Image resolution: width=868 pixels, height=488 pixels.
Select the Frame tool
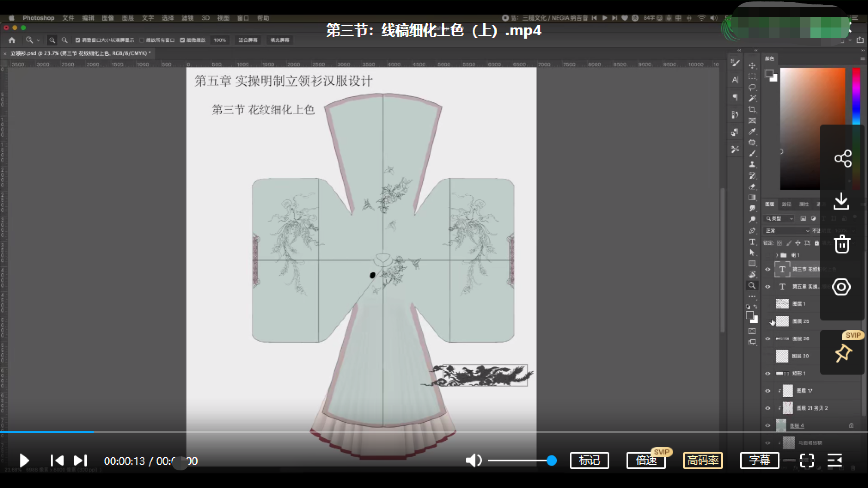pos(752,121)
